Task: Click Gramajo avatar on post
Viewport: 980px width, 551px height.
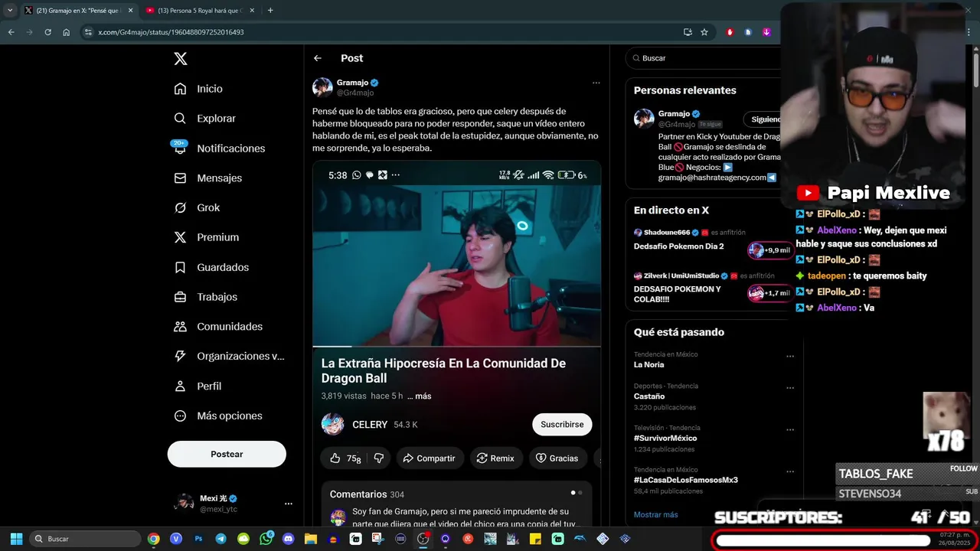Action: 322,87
